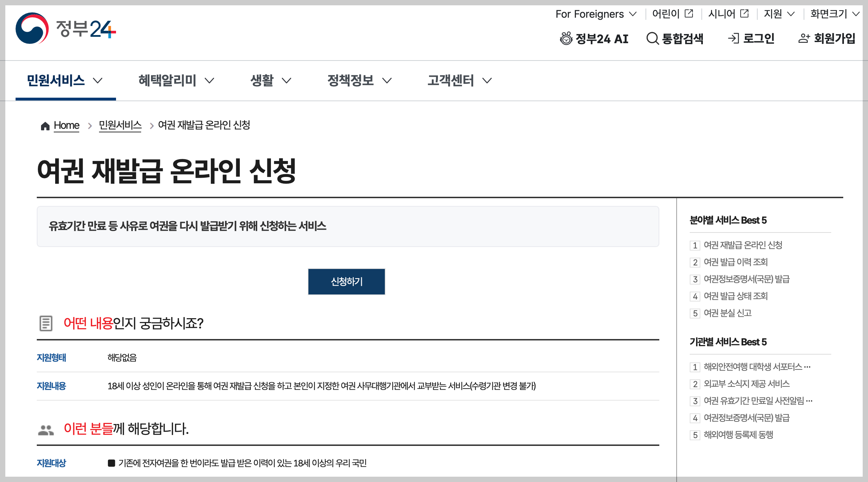The height and width of the screenshot is (482, 868).
Task: Open 시니어 external link icon
Action: point(745,13)
